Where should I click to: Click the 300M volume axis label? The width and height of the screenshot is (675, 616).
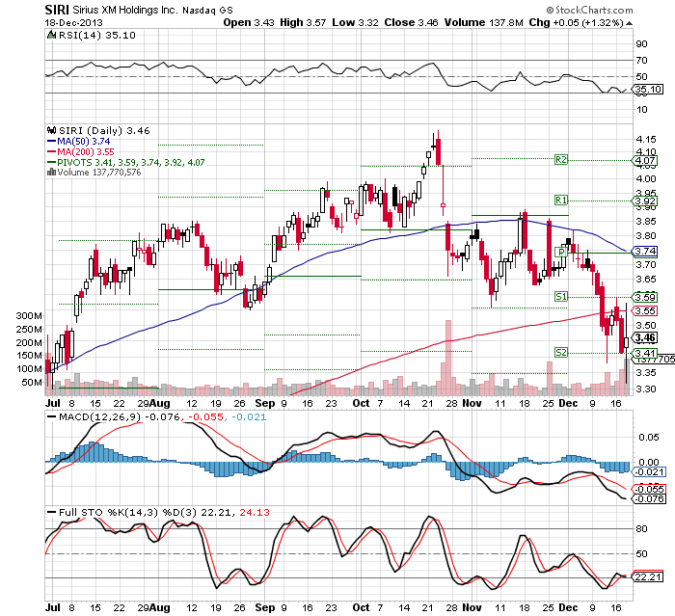29,315
